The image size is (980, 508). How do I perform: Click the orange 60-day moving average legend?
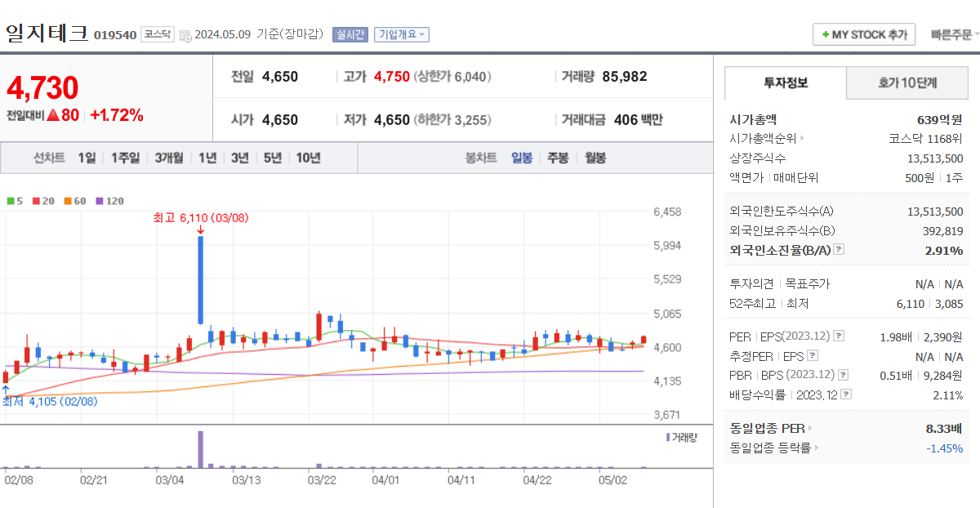(x=74, y=200)
